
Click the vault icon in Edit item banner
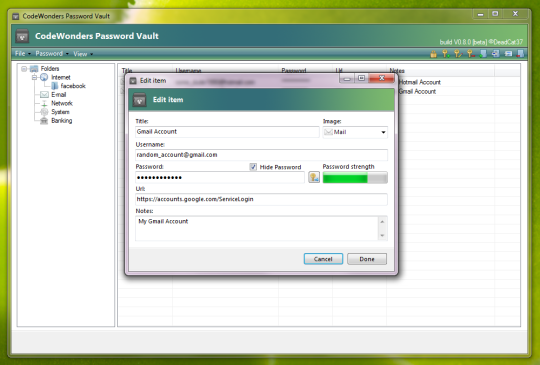(x=139, y=100)
